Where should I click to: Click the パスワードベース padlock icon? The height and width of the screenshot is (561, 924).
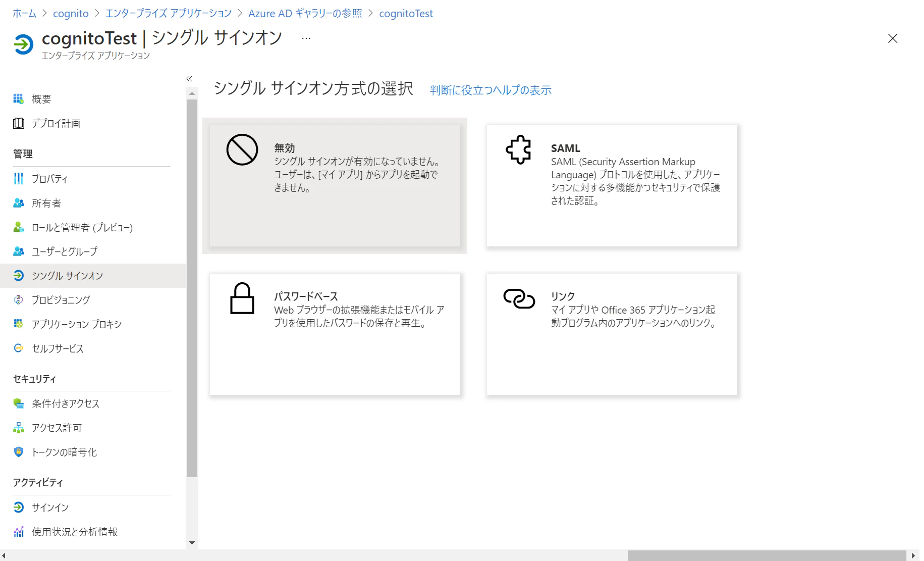242,298
